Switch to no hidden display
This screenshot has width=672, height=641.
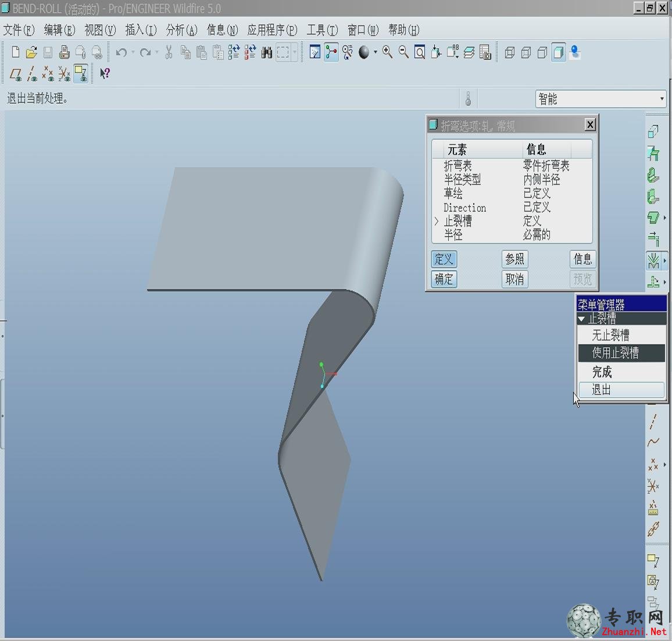click(542, 52)
